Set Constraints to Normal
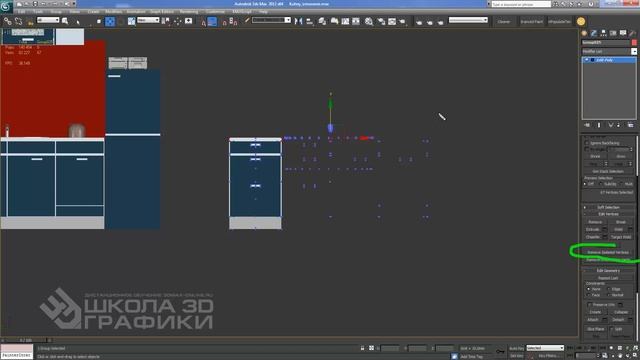 (x=608, y=295)
